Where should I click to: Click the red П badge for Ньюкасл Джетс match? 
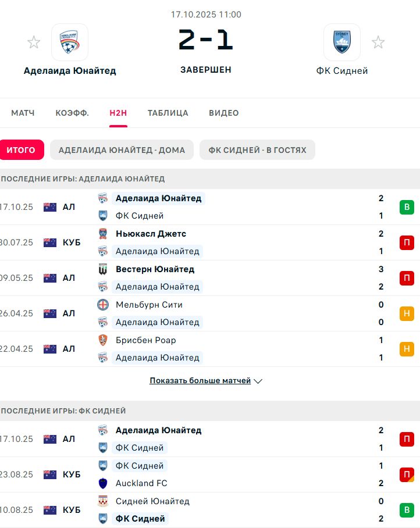click(x=407, y=242)
